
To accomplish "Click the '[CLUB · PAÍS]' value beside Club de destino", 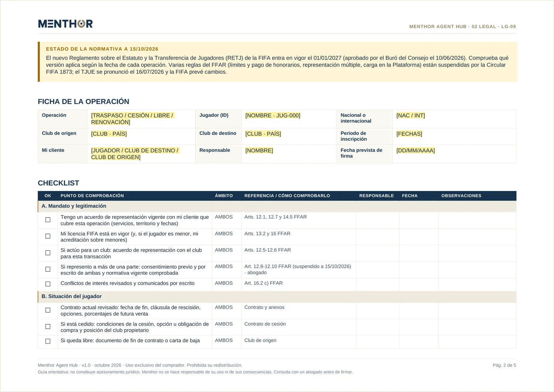I will click(263, 133).
